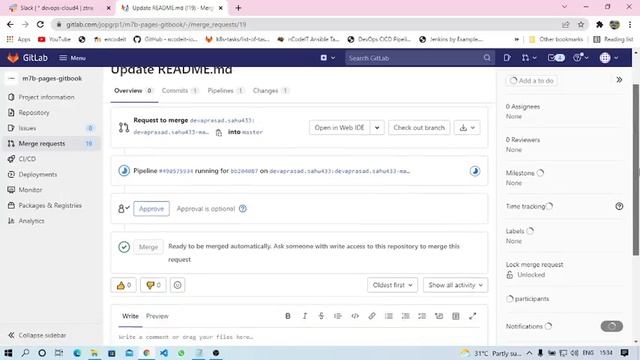This screenshot has height=360, width=640.
Task: Switch to the Pipelines tab
Action: 225,91
